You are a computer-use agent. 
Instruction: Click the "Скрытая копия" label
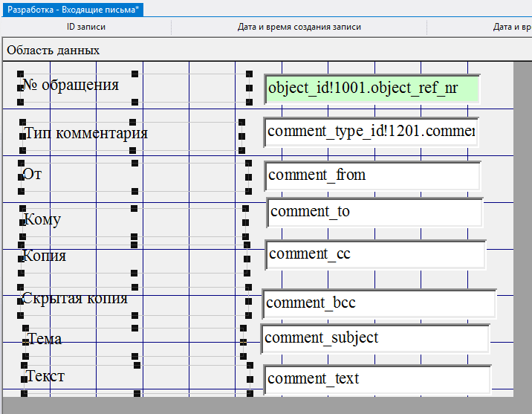coord(75,298)
